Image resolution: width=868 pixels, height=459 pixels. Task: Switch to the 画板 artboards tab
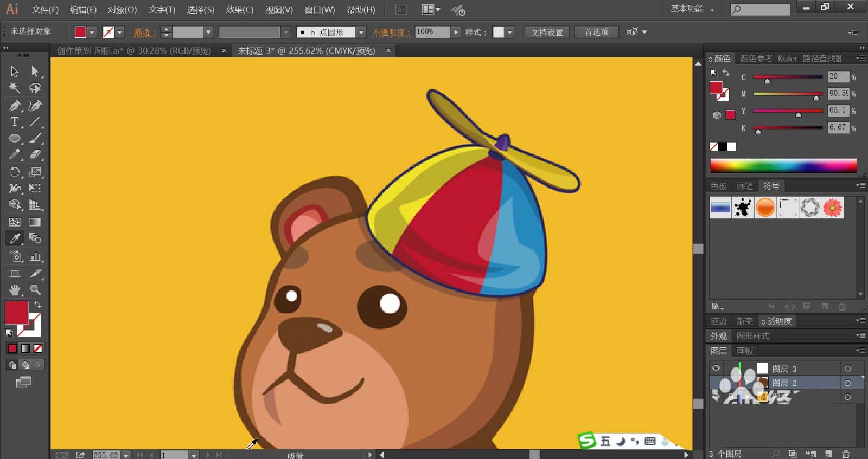[x=745, y=351]
